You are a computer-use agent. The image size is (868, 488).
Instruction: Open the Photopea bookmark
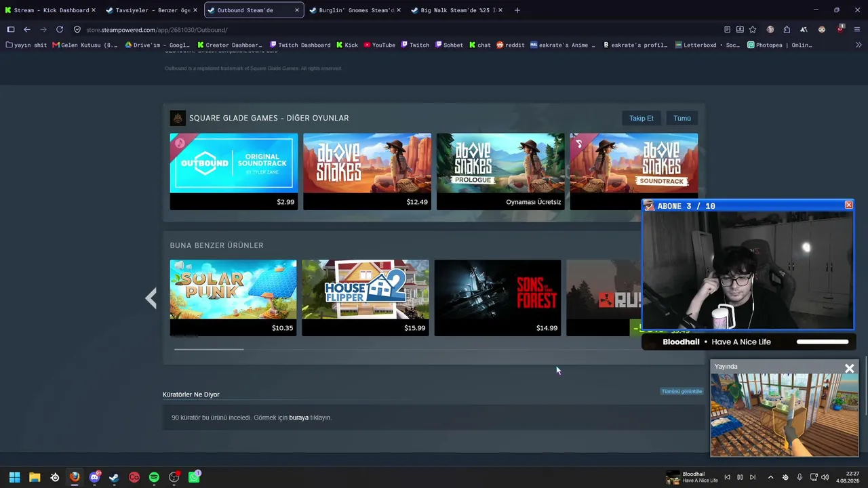(x=780, y=45)
